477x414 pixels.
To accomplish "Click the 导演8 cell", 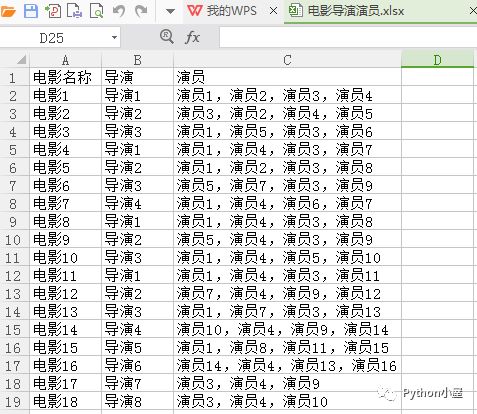I will [137, 402].
